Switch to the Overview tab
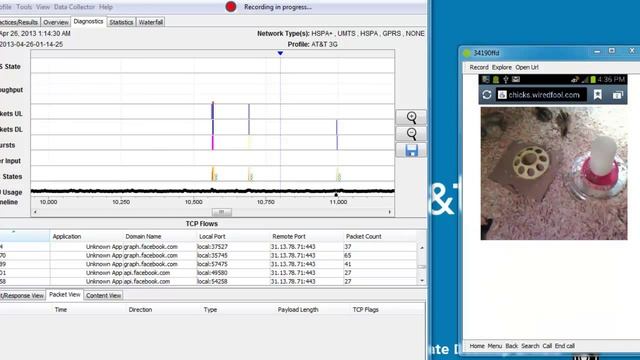The height and width of the screenshot is (360, 640). tap(56, 22)
